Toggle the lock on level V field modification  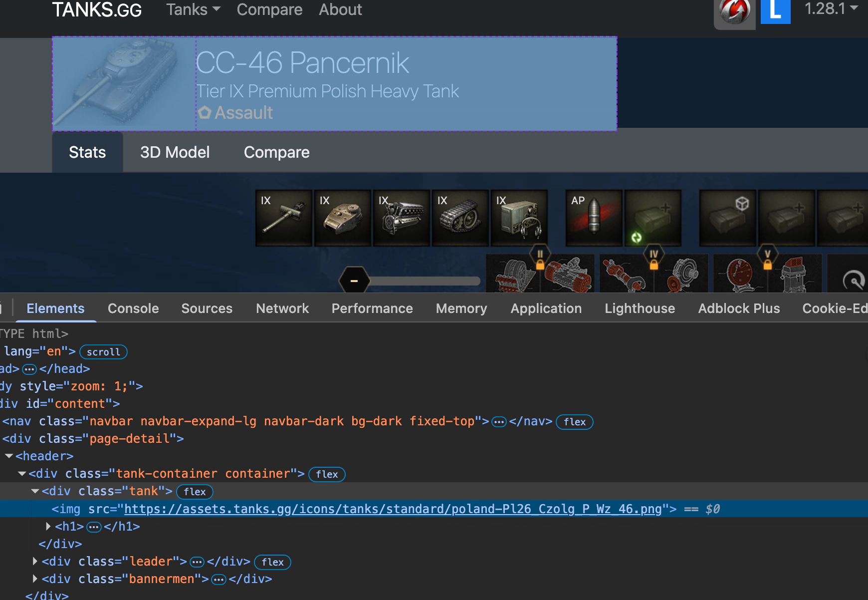(x=767, y=265)
